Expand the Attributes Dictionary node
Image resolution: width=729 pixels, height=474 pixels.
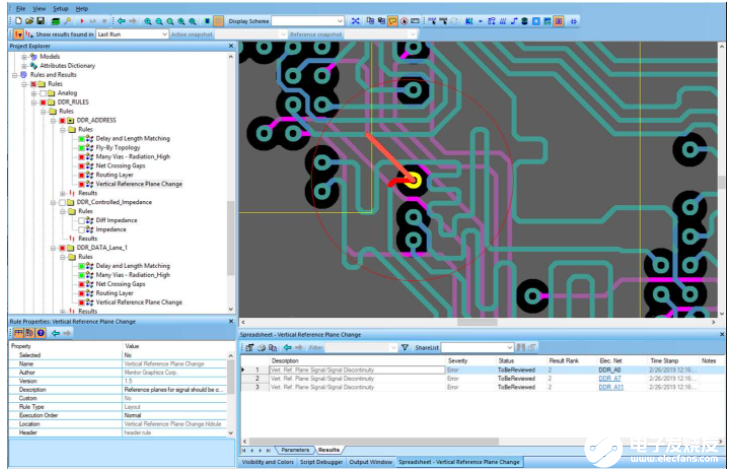tap(24, 66)
